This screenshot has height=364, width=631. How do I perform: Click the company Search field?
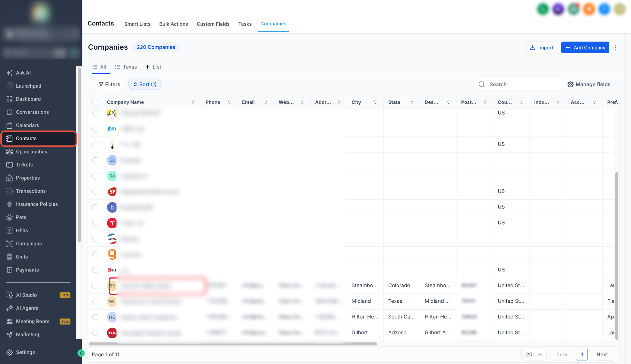(x=519, y=85)
